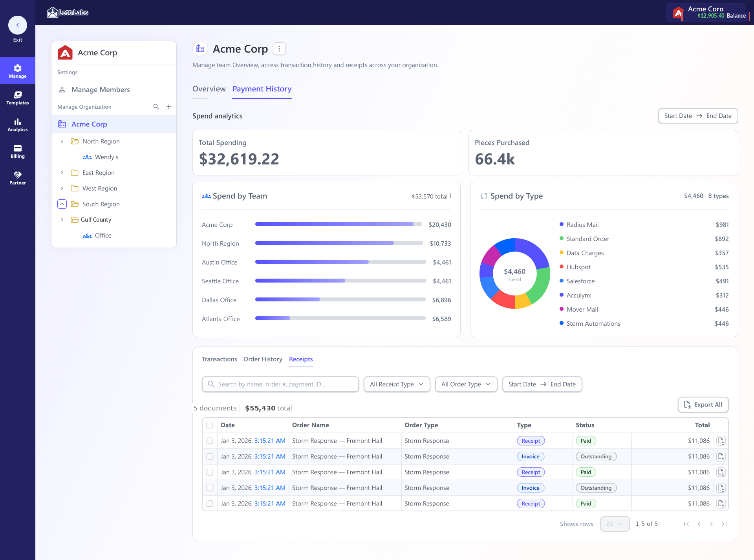Viewport: 754px width, 560px height.
Task: Expand the East Region folder
Action: tap(62, 173)
